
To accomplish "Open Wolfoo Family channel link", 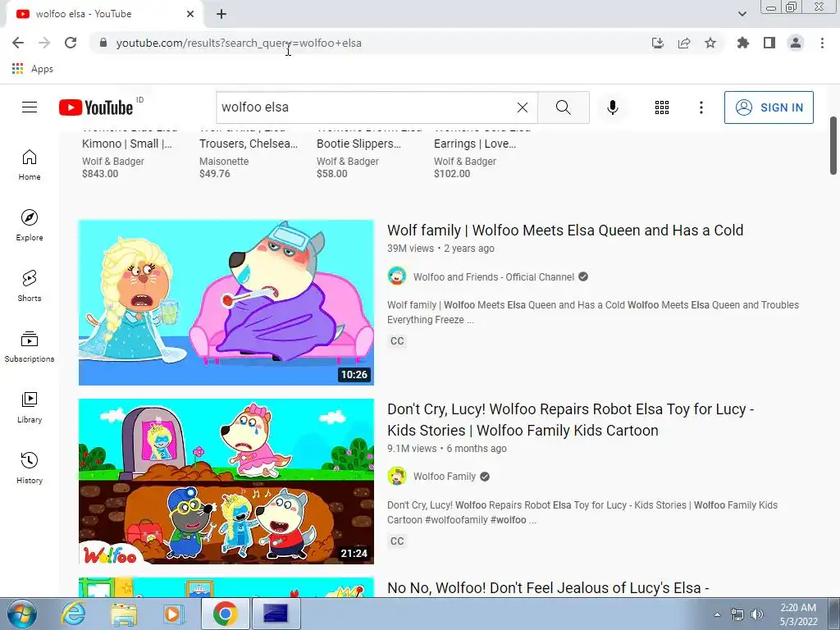I will pyautogui.click(x=444, y=477).
